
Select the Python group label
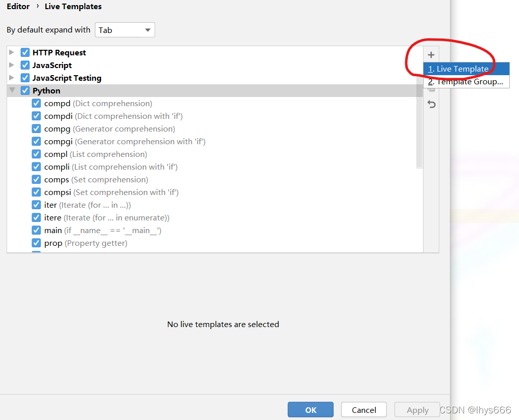point(46,91)
